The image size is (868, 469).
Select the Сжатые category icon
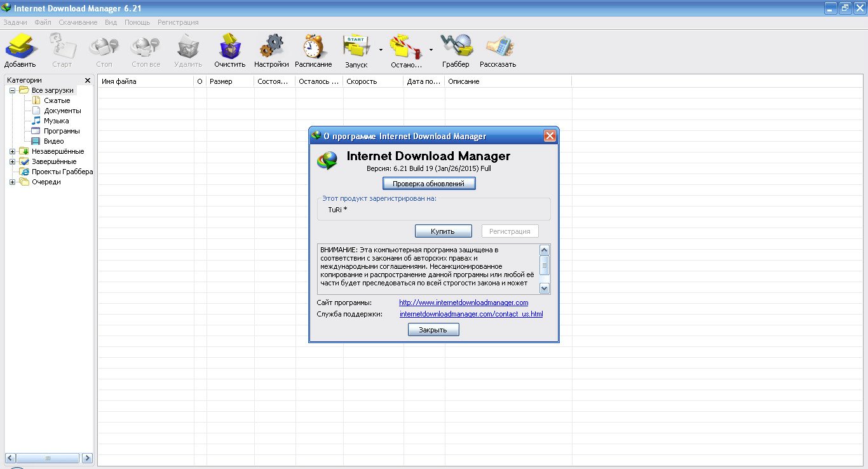pyautogui.click(x=36, y=100)
